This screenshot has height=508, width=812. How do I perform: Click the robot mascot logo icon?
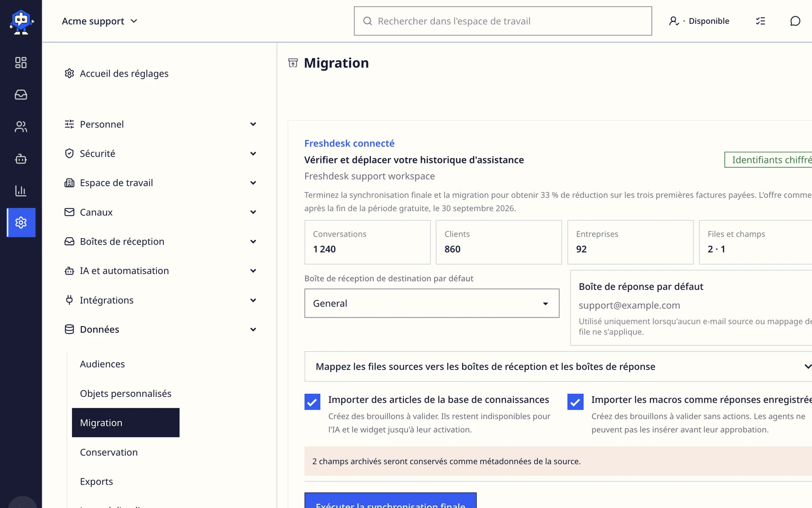click(x=21, y=21)
